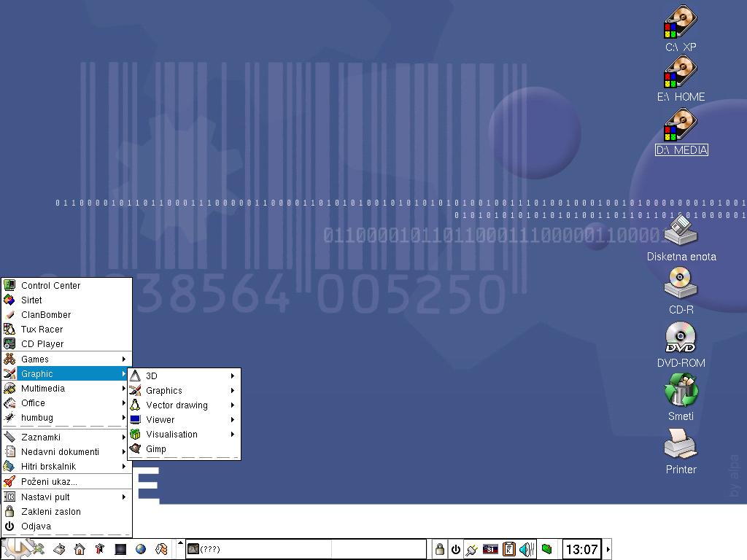Open the home folder panel icon
This screenshot has height=560, width=747.
pos(80,550)
